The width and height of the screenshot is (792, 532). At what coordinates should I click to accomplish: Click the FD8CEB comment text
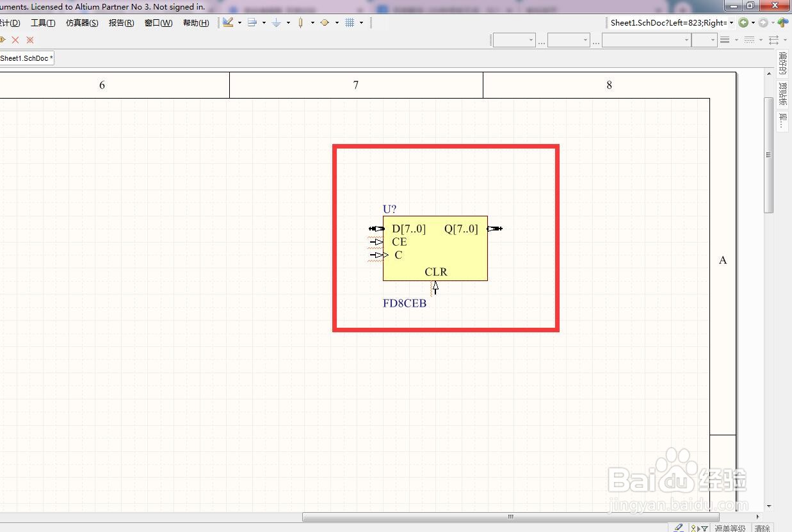pos(405,303)
